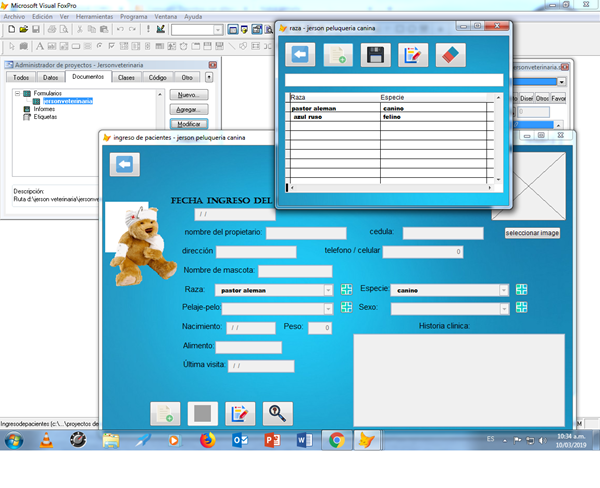The height and width of the screenshot is (488, 600).
Task: Select the Command Button control tool
Action: point(76,46)
